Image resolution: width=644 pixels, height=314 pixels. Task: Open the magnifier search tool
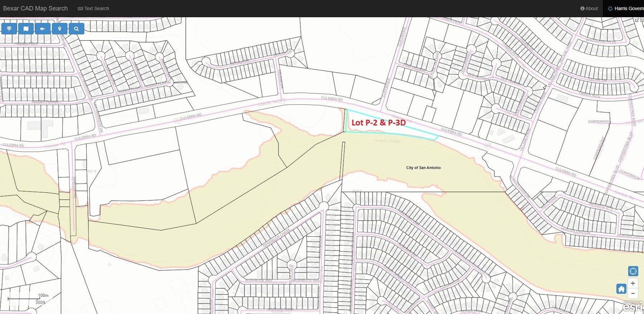point(76,29)
